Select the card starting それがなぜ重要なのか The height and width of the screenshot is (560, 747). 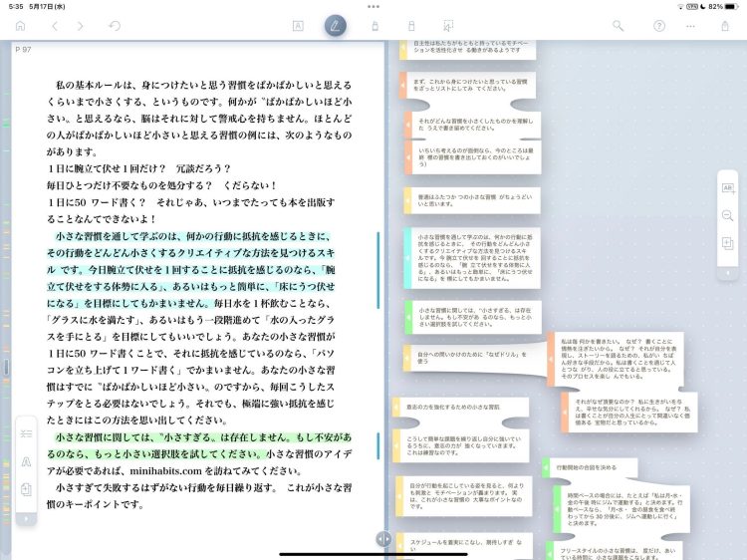click(629, 413)
